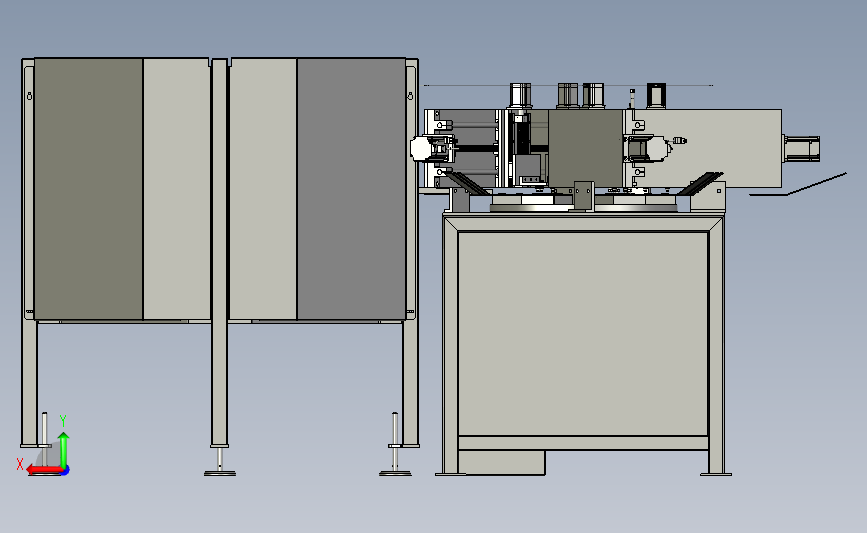
Task: Click the "X" axis label
Action: point(20,464)
